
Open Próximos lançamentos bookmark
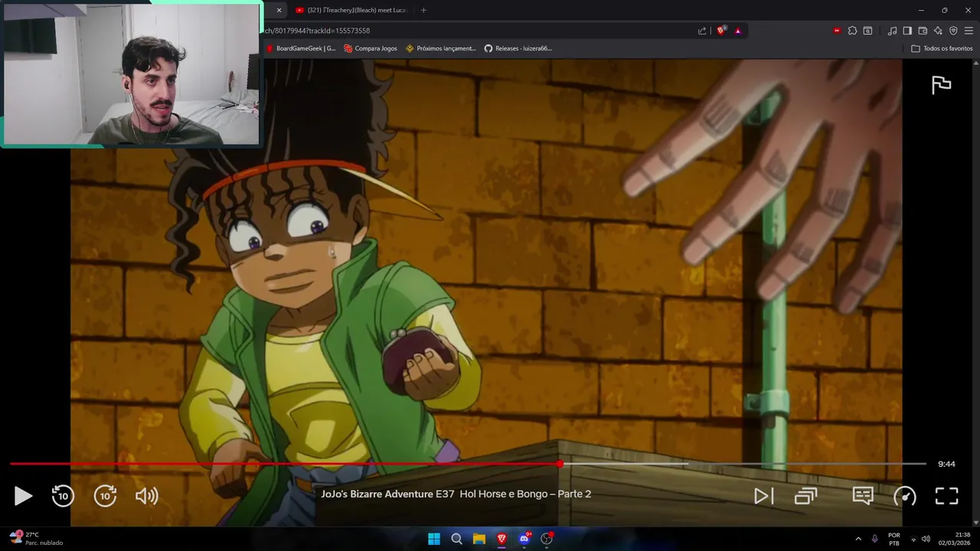point(441,48)
